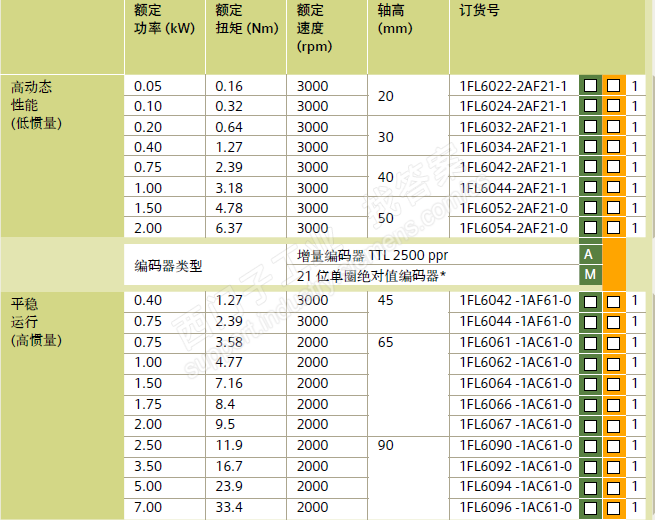655x520 pixels.
Task: Select shaft height value 90
Action: pyautogui.click(x=386, y=445)
